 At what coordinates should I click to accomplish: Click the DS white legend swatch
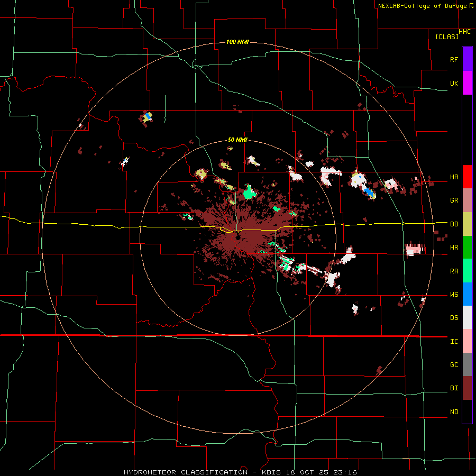[467, 317]
